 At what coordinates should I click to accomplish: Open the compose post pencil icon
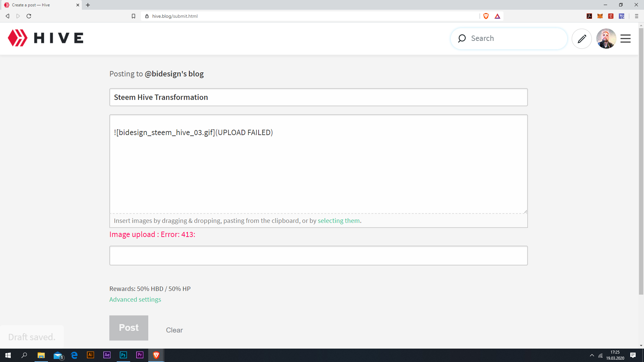pos(582,39)
